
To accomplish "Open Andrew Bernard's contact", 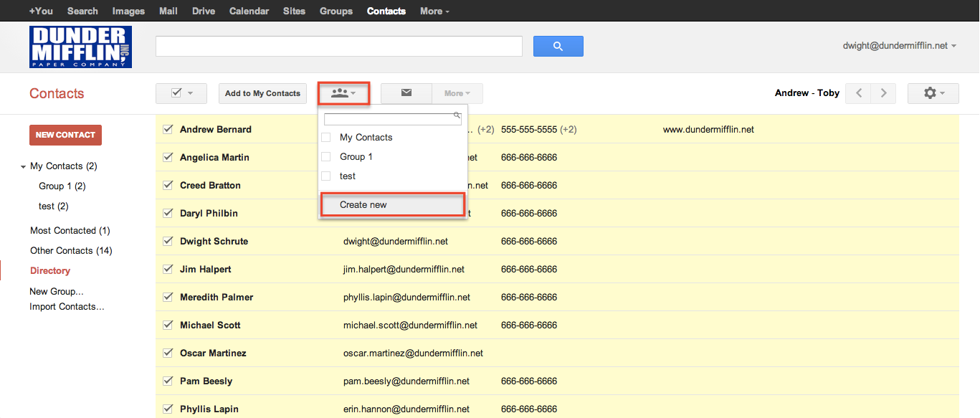I will coord(216,129).
